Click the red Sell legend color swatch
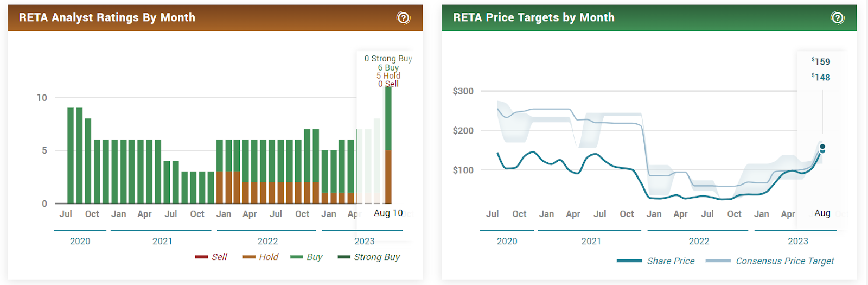The width and height of the screenshot is (868, 285). point(201,257)
